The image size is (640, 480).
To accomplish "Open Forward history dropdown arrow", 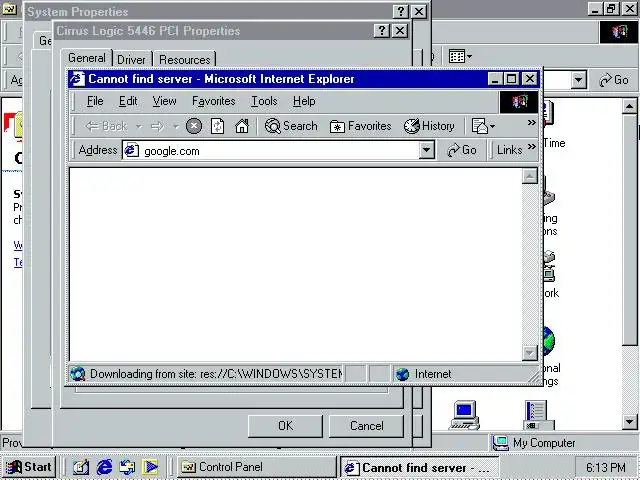I will 176,127.
